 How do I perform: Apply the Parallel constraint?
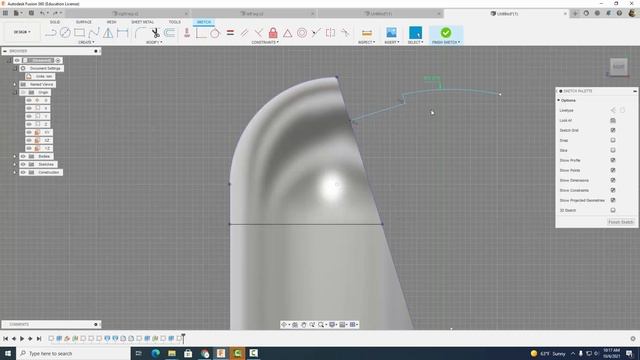244,33
